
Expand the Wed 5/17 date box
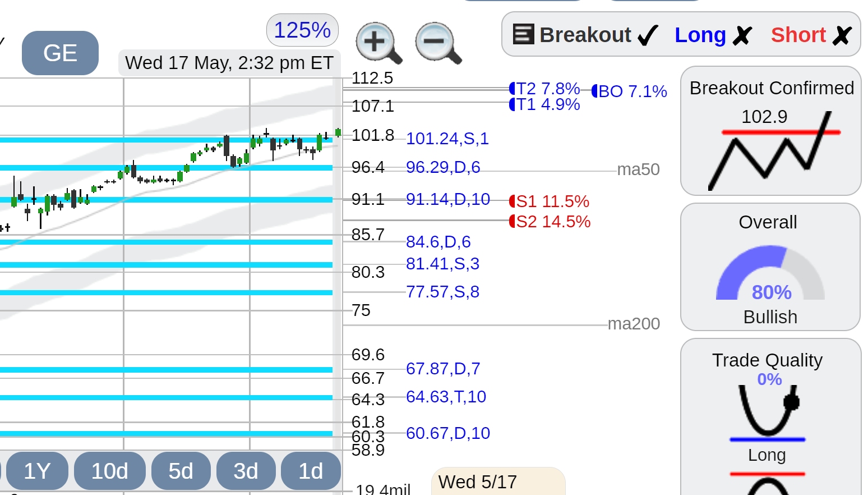click(498, 481)
